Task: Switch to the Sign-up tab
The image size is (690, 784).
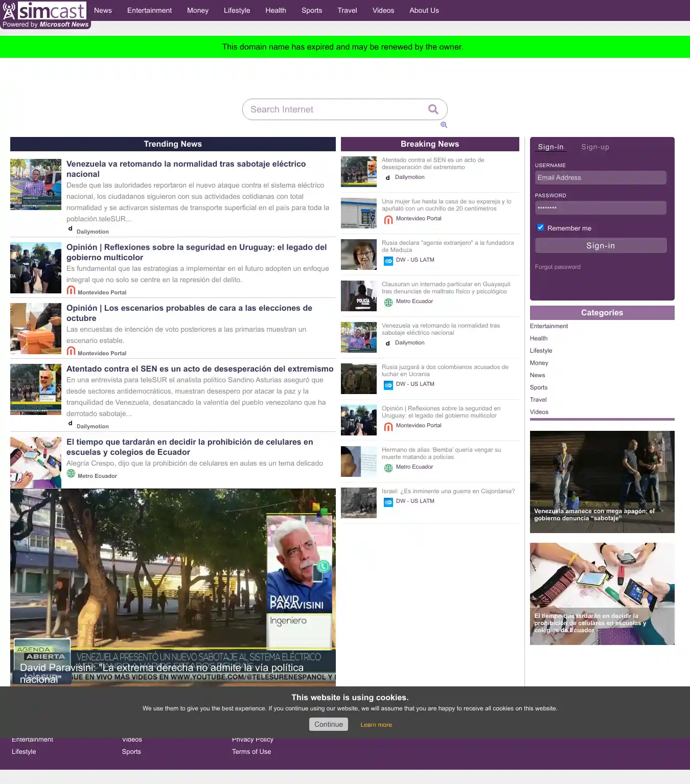Action: pos(595,147)
